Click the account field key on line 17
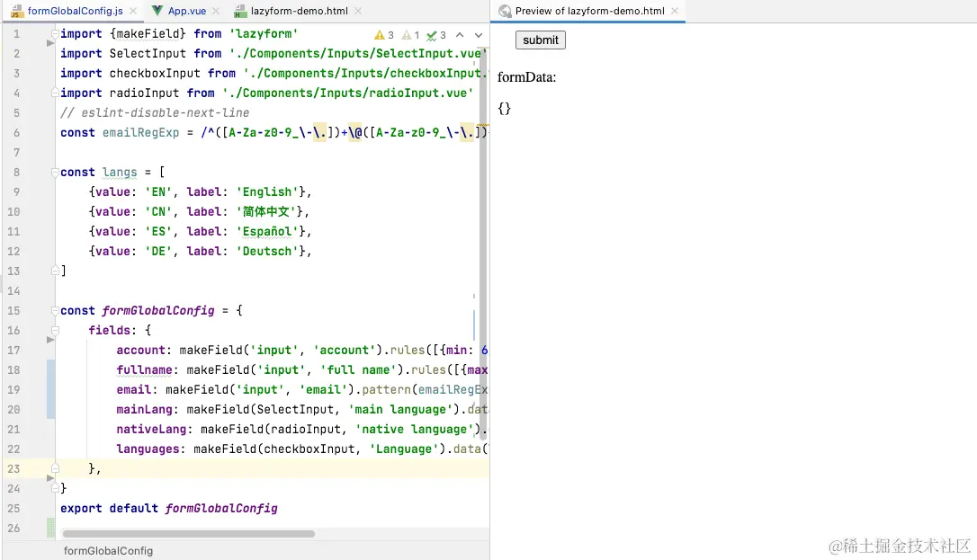 pos(141,351)
